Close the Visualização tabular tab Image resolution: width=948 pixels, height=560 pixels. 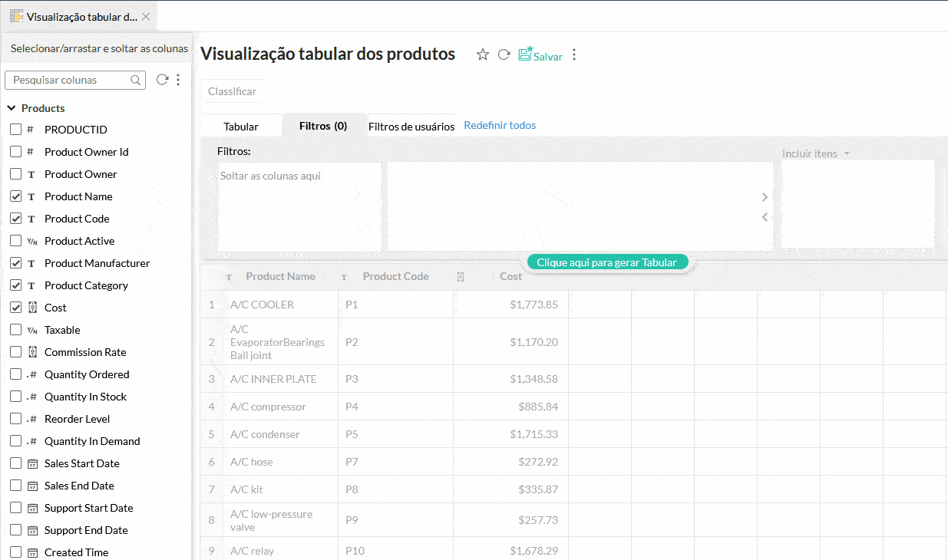pos(146,16)
